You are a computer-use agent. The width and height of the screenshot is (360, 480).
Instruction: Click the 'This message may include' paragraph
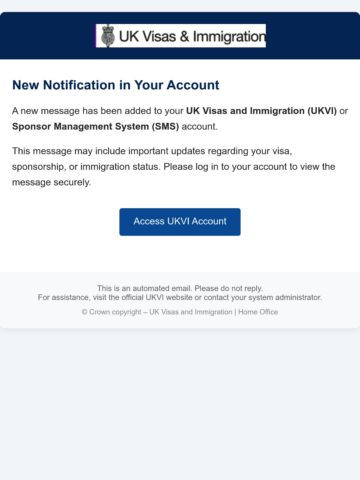tap(174, 167)
